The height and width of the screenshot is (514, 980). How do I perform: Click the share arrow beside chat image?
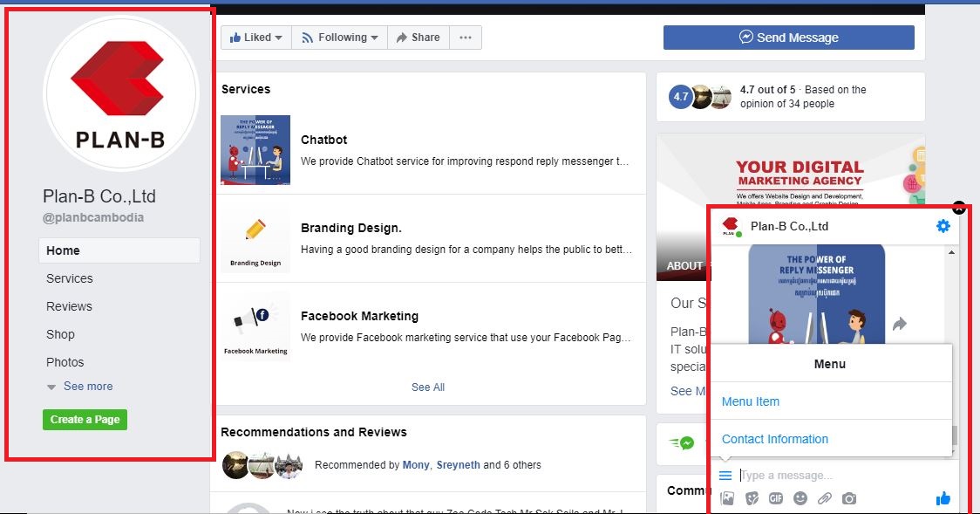[900, 324]
